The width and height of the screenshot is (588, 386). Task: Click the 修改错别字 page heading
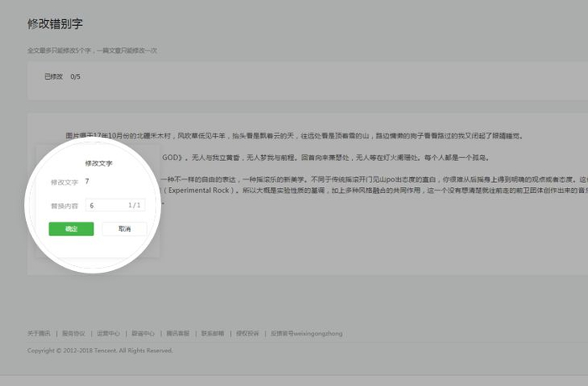click(55, 24)
